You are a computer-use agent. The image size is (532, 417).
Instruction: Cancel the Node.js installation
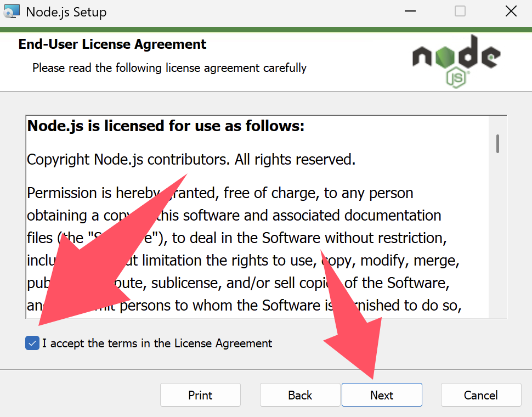coord(481,395)
